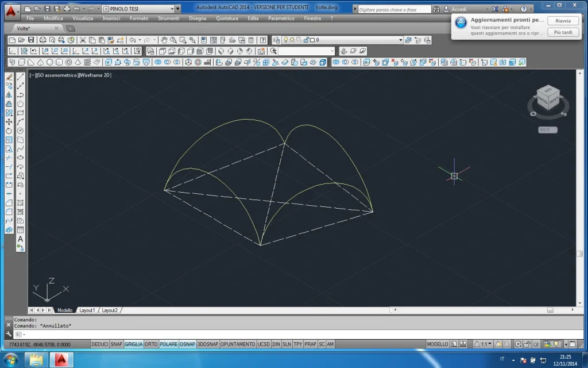The image size is (588, 368).
Task: Click the Più tardi button
Action: (563, 32)
